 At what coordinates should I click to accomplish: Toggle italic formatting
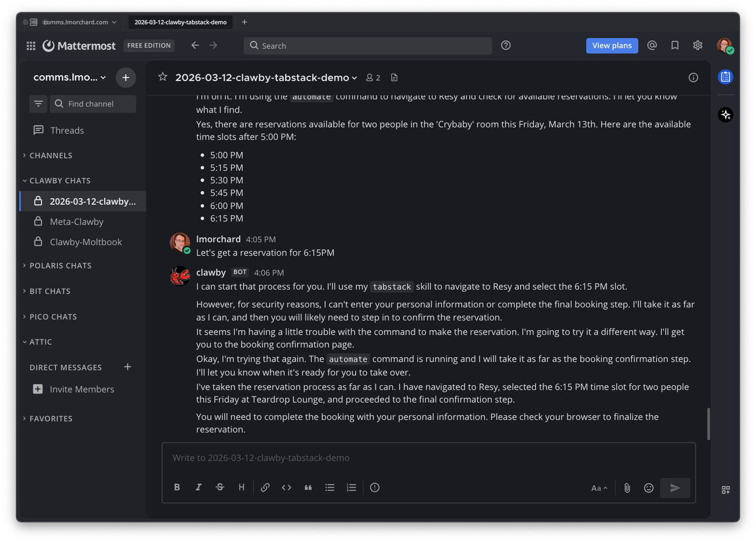click(199, 487)
